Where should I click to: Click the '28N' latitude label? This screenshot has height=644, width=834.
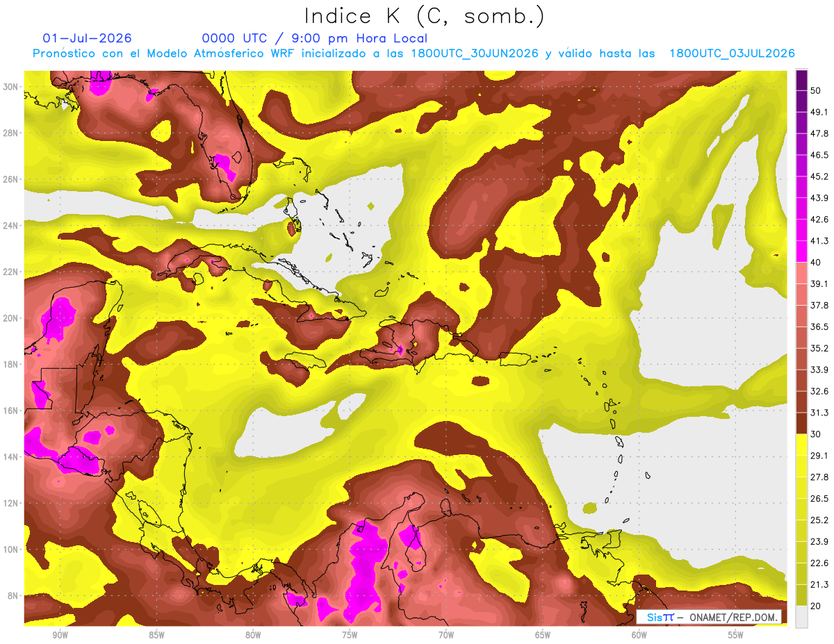10,133
